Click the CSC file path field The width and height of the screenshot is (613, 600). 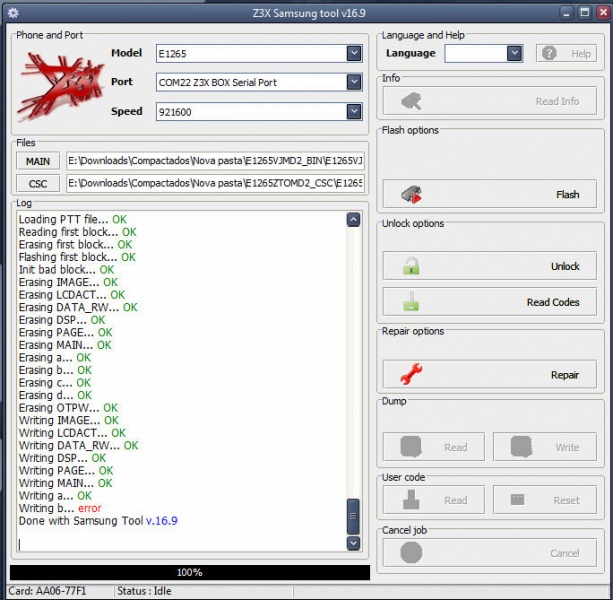(x=215, y=183)
